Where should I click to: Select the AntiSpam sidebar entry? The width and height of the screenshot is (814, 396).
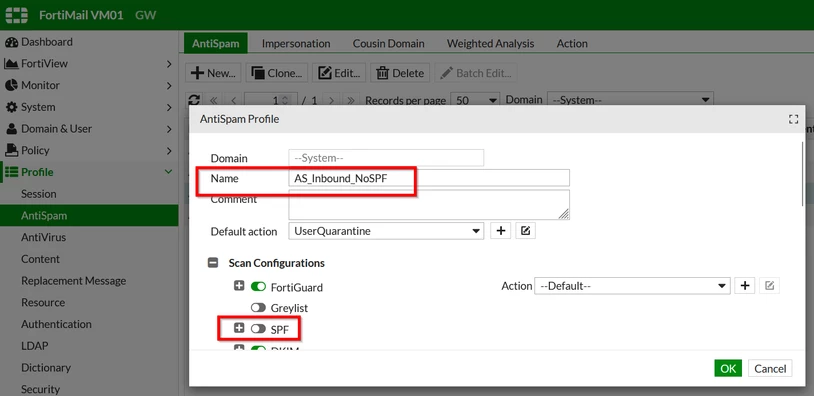pyautogui.click(x=89, y=215)
